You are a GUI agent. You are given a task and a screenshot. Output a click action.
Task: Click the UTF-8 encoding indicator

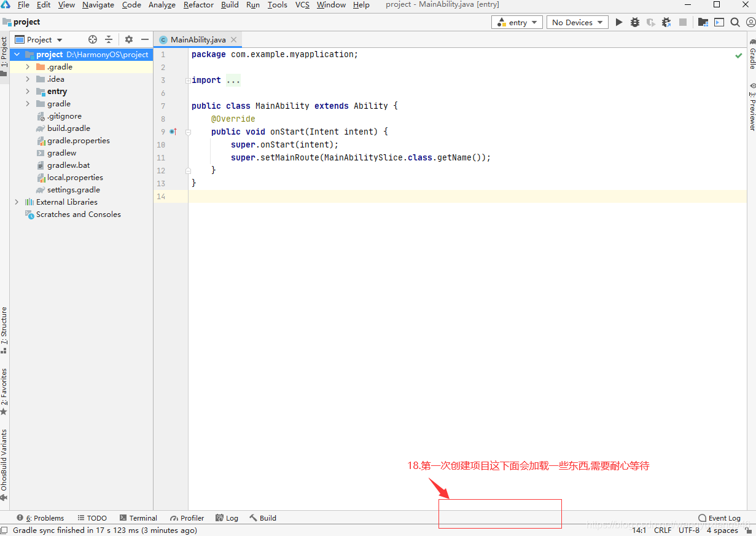tap(688, 530)
